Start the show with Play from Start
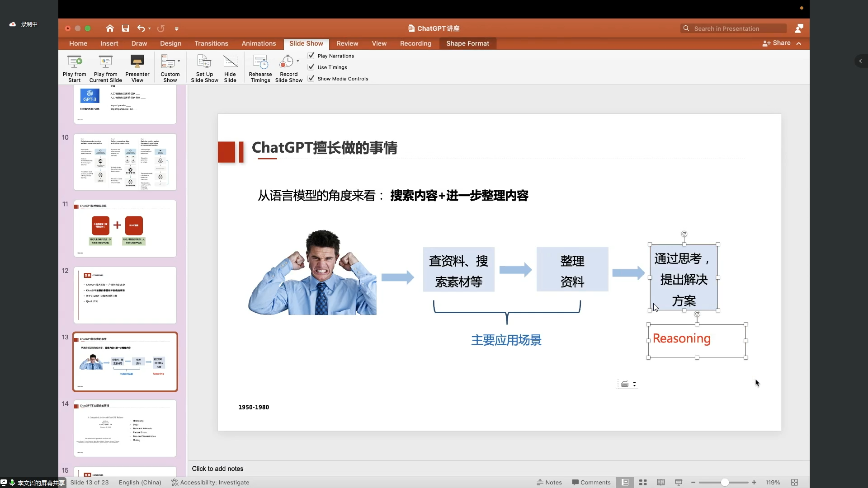The height and width of the screenshot is (488, 868). tap(74, 68)
